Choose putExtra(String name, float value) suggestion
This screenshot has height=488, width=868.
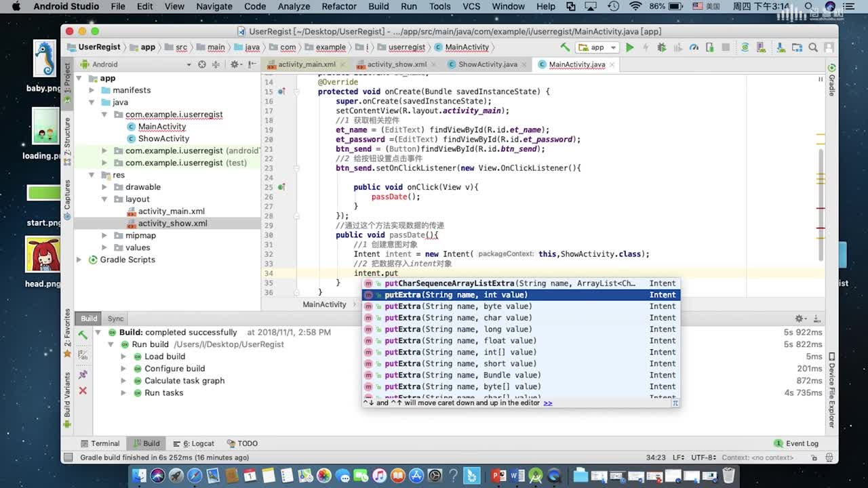coord(521,341)
